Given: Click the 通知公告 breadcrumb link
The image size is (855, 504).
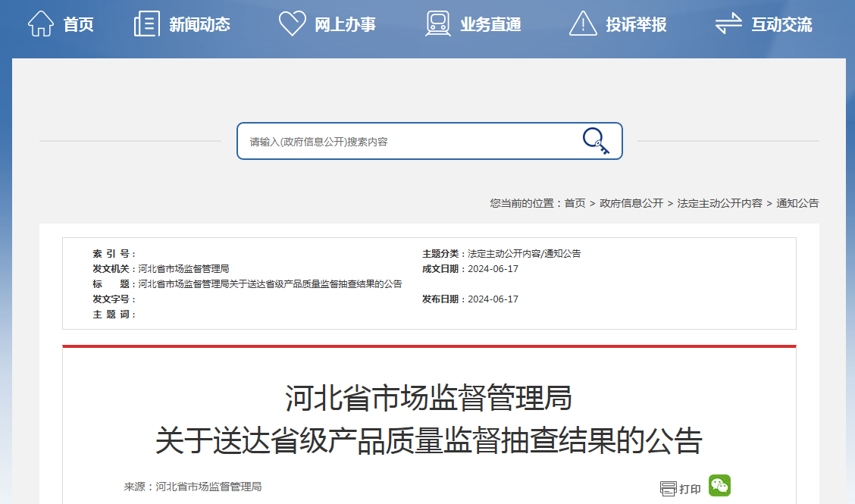Looking at the screenshot, I should click(797, 203).
